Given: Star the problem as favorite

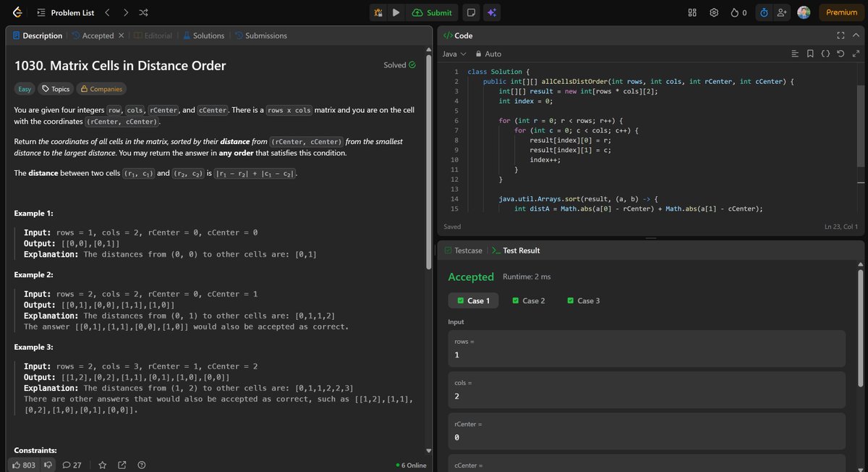Looking at the screenshot, I should [102, 465].
